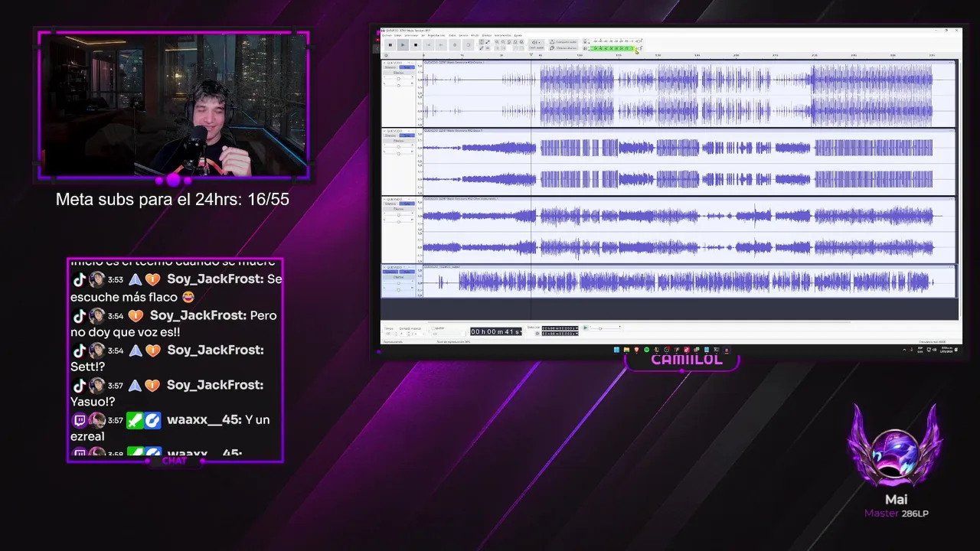Screen dimensions: 980x551
Task: Click the Obtener efectos button
Action: tap(563, 48)
